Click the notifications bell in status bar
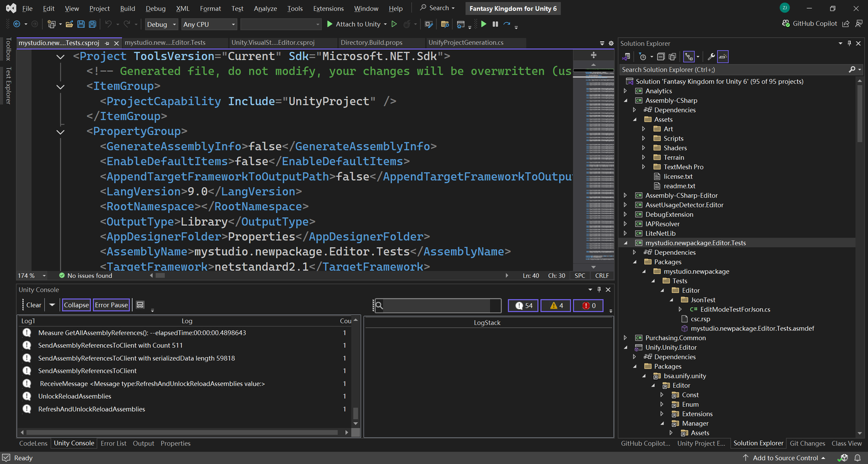Screen dimensions: 868x464 click(x=858, y=458)
